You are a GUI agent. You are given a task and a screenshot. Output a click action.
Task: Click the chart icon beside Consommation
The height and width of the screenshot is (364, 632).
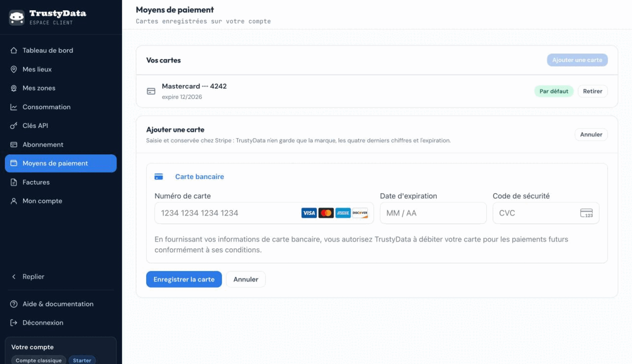pos(14,107)
